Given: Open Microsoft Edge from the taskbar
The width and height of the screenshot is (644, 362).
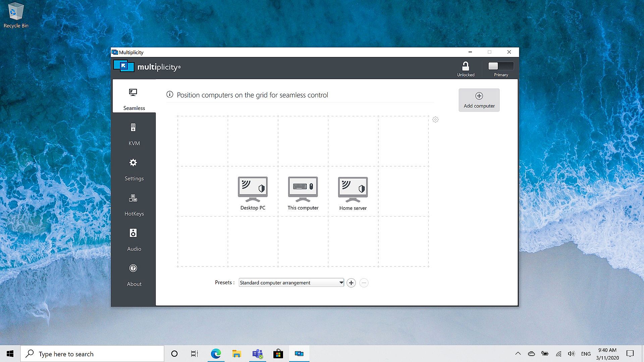Looking at the screenshot, I should [216, 354].
